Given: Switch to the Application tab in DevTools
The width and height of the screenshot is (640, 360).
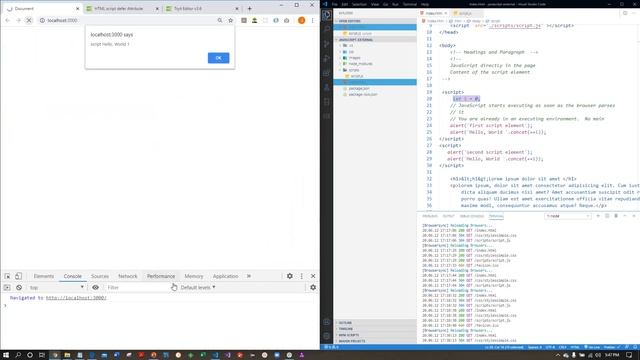Looking at the screenshot, I should 225,276.
